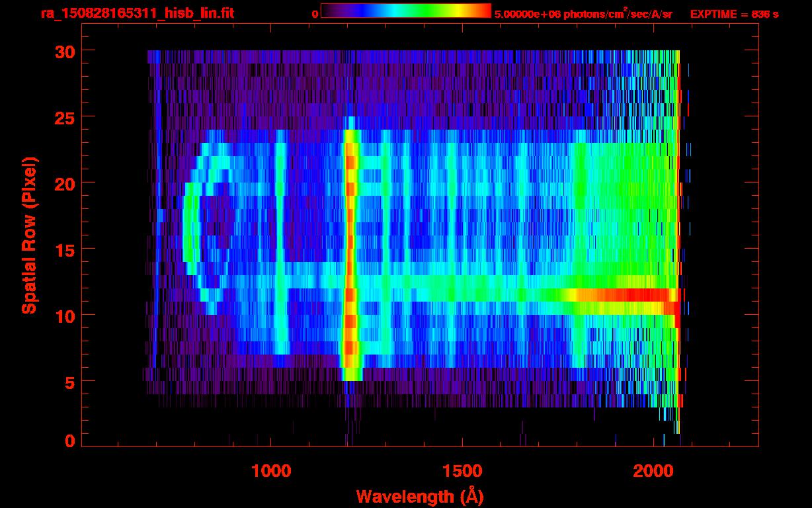This screenshot has width=812, height=508.
Task: Click the EXPTIME = 836 s label
Action: 734,13
